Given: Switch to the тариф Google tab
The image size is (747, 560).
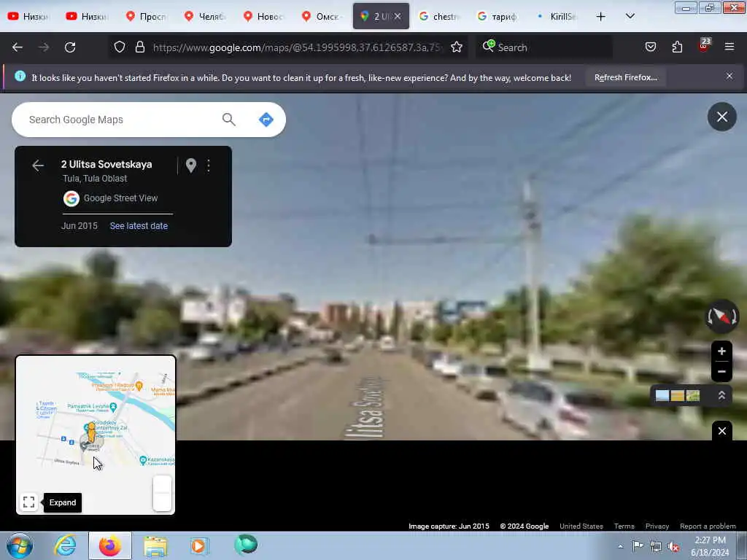Looking at the screenshot, I should [498, 16].
